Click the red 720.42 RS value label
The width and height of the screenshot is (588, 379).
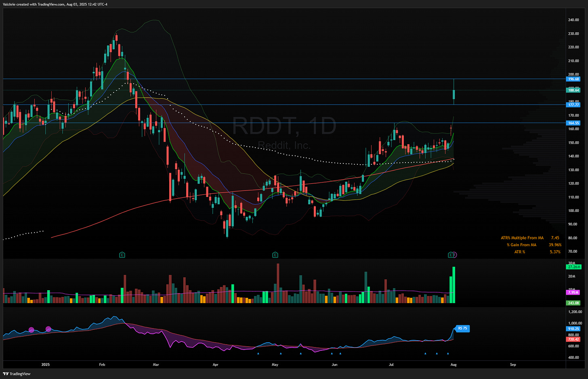[x=573, y=339]
